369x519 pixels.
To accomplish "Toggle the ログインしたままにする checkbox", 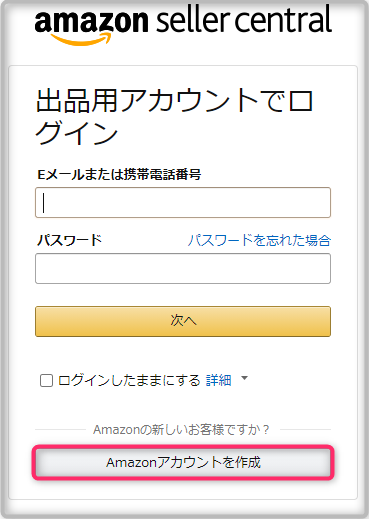I will 46,380.
